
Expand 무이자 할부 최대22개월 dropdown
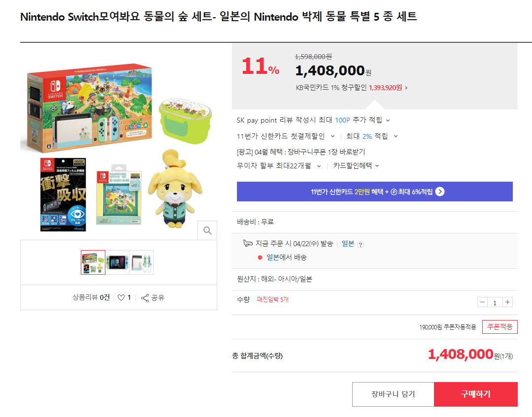[319, 166]
